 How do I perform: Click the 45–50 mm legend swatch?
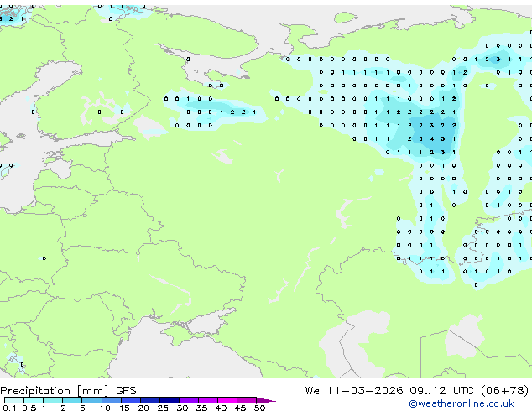pyautogui.click(x=247, y=400)
